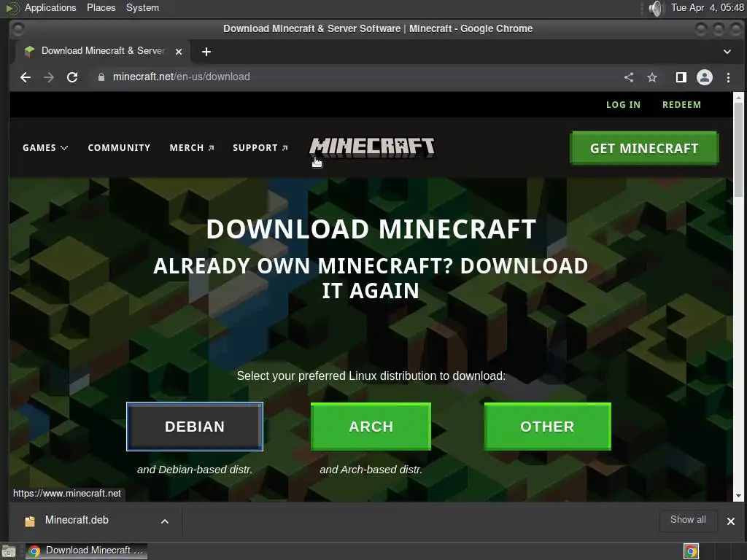747x560 pixels.
Task: Open Chrome side panel icon
Action: [x=681, y=77]
